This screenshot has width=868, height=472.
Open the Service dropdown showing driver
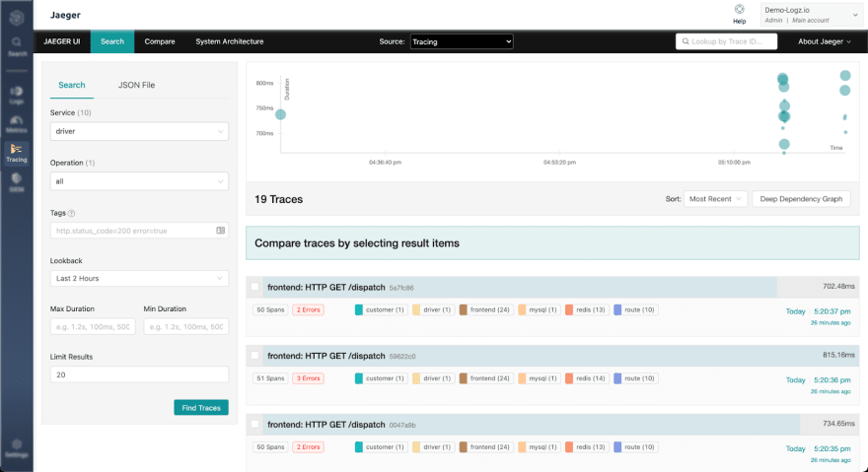click(139, 131)
